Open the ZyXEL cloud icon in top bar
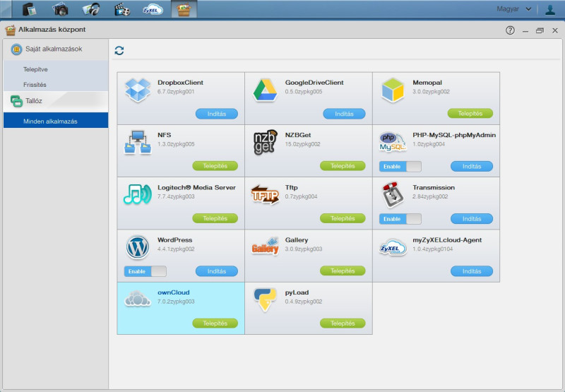Viewport: 565px width, 392px height. [153, 9]
